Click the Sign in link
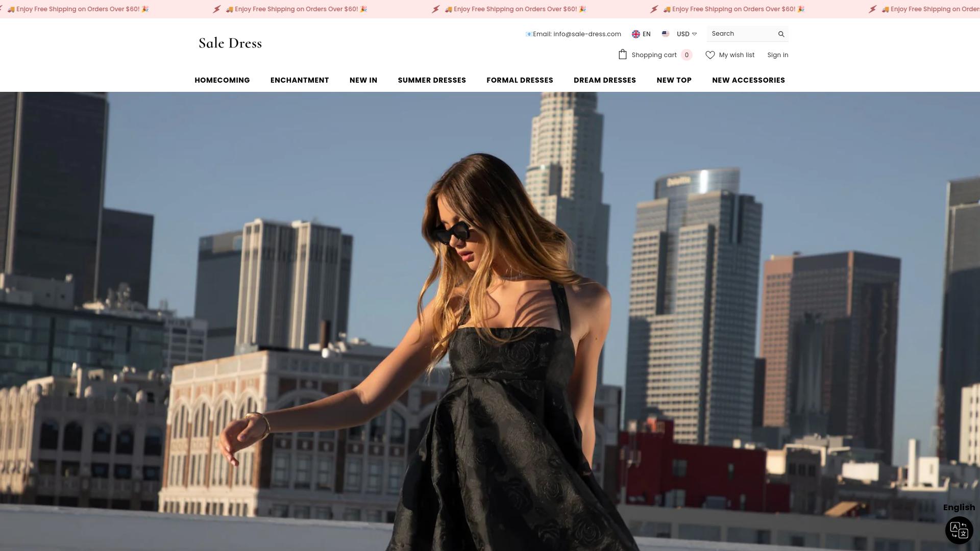This screenshot has height=551, width=980. click(x=777, y=55)
